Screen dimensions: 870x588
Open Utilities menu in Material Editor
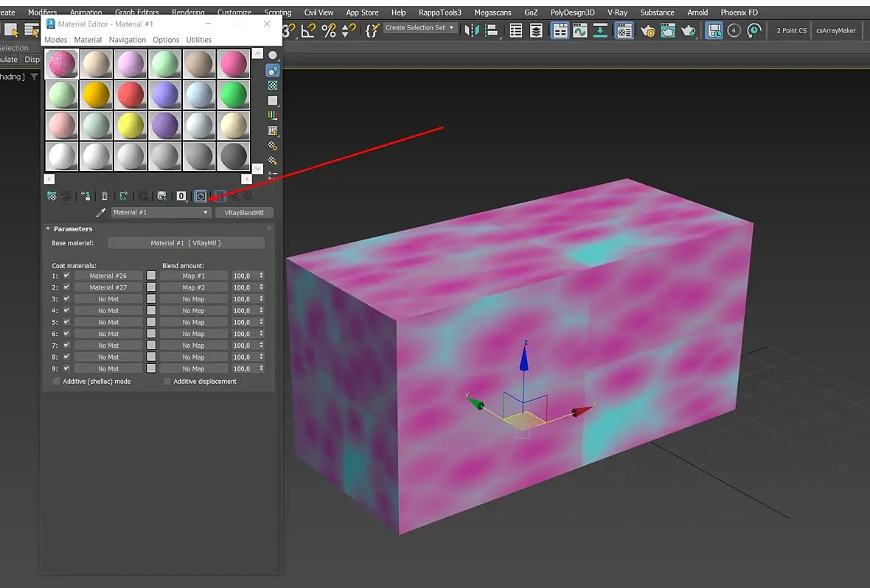click(198, 40)
